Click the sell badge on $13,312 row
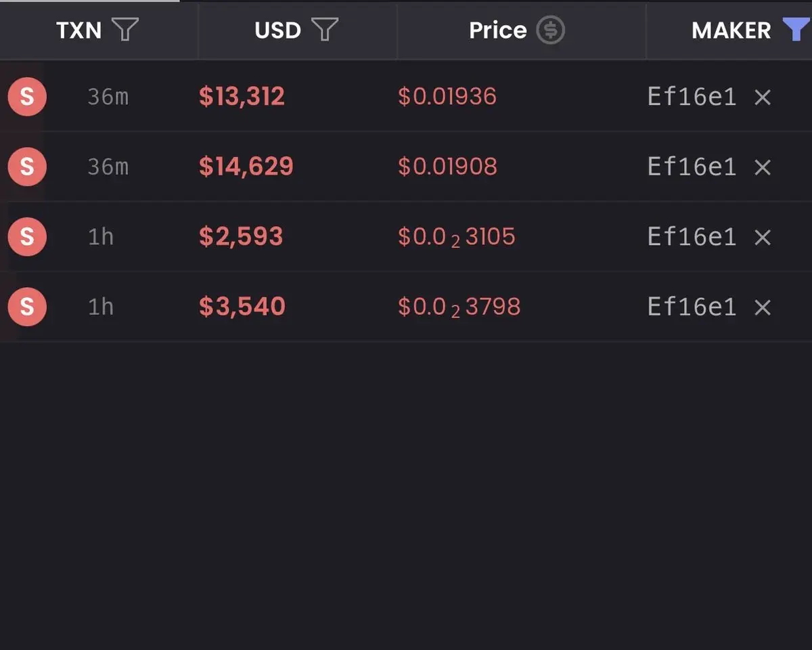Screen dimensions: 812x650 [27, 97]
